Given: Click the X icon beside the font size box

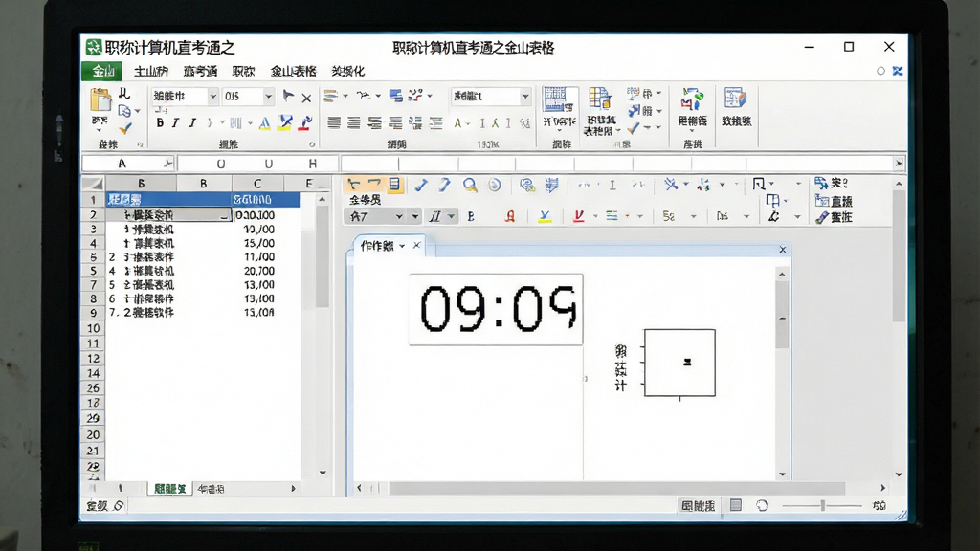Looking at the screenshot, I should [306, 98].
